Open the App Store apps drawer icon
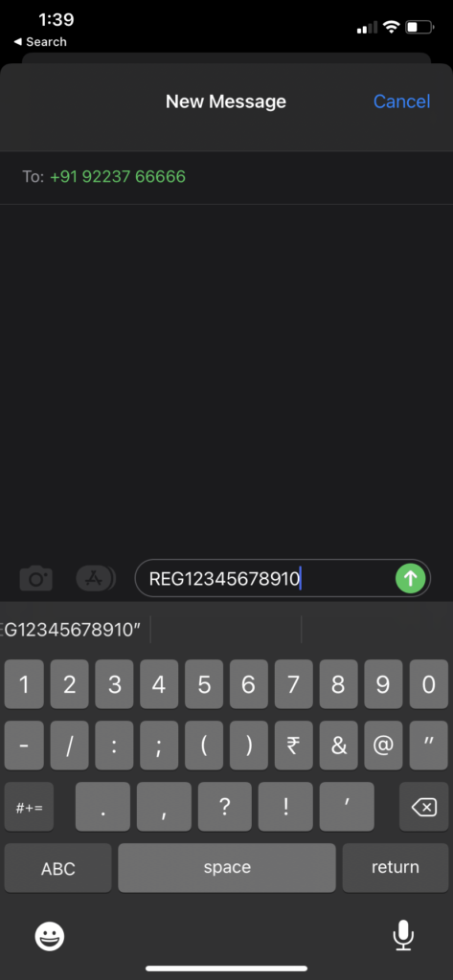453x980 pixels. (x=95, y=578)
